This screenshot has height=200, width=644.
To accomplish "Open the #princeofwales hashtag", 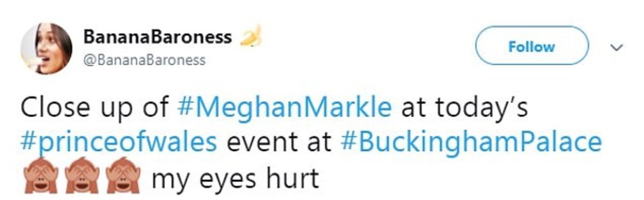I will tap(119, 143).
